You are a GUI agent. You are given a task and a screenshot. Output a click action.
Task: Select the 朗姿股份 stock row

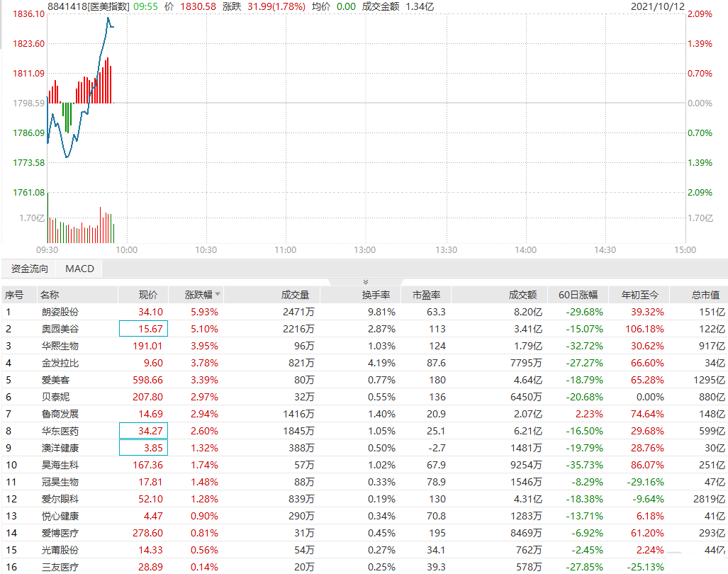tap(60, 312)
